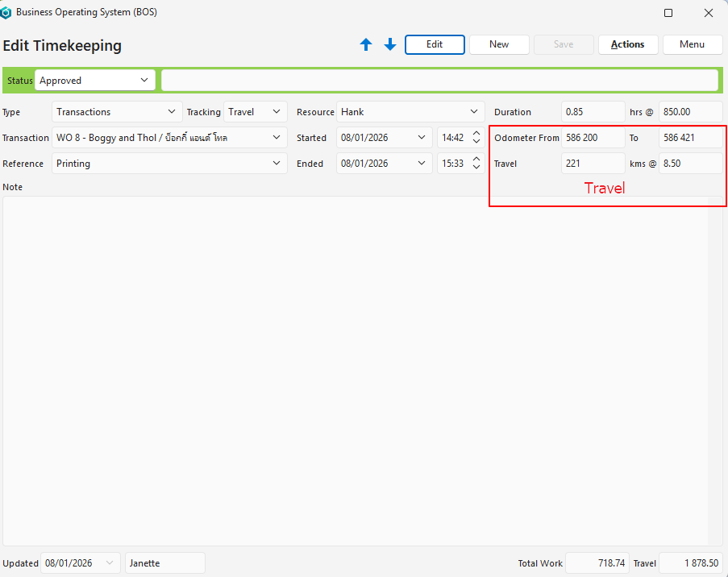Click the blue up arrow previous record icon

[x=366, y=45]
